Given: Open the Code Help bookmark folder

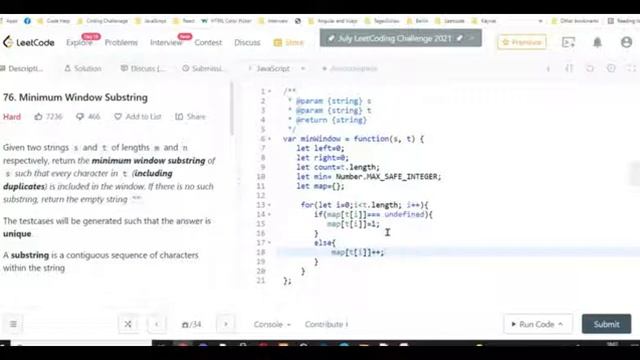Looking at the screenshot, I should pos(54,21).
